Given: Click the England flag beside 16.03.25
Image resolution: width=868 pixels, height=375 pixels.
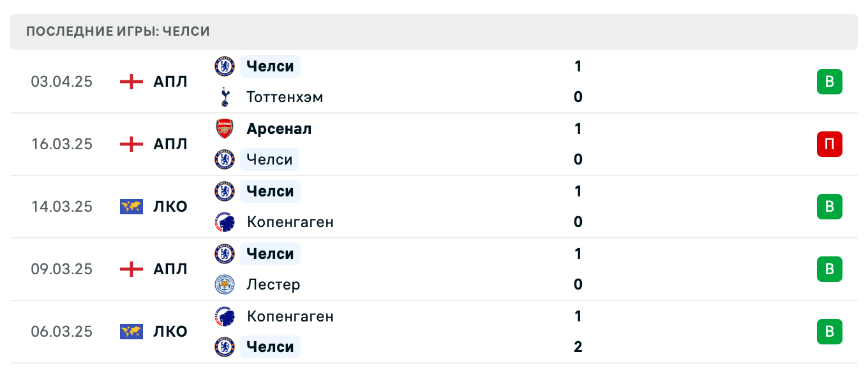Looking at the screenshot, I should pyautogui.click(x=131, y=144).
